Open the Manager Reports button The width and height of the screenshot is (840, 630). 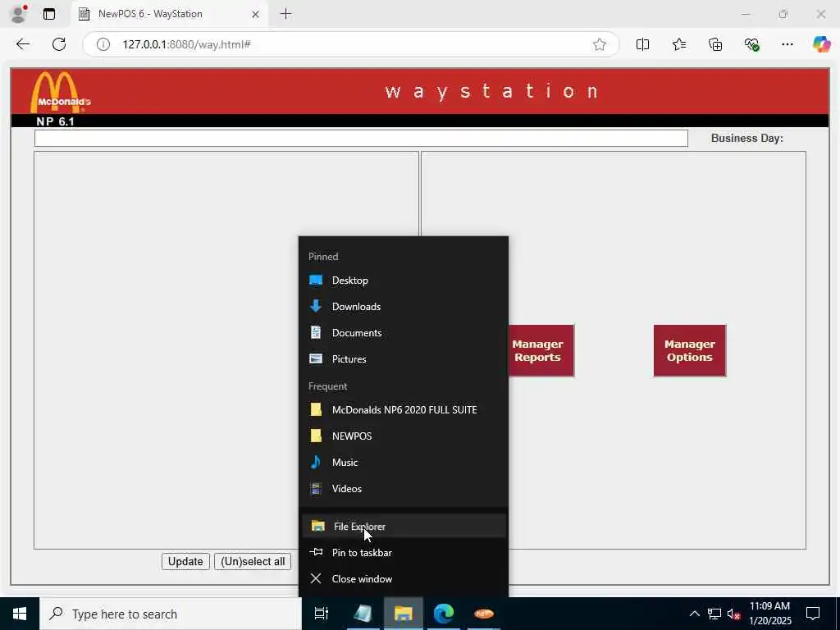coord(541,351)
